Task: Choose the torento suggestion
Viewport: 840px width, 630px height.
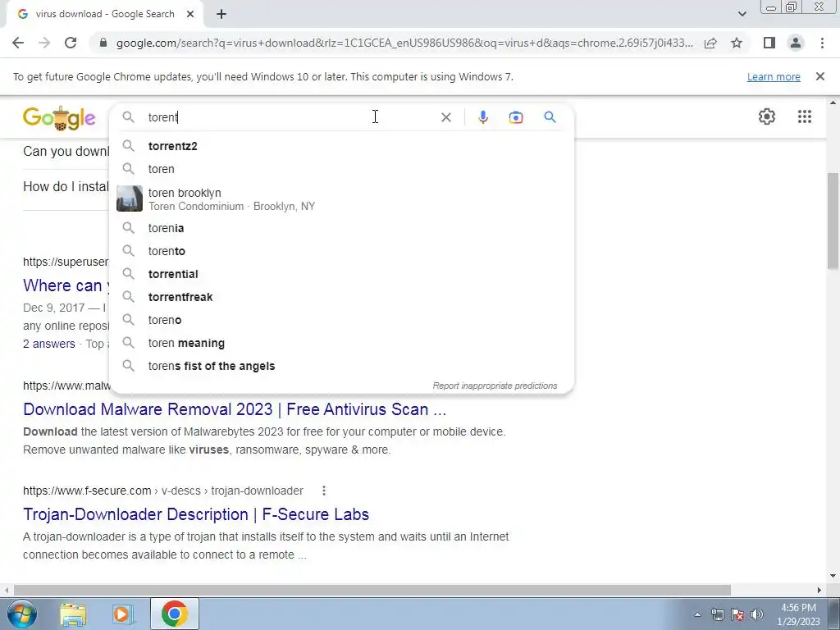Action: click(x=341, y=251)
